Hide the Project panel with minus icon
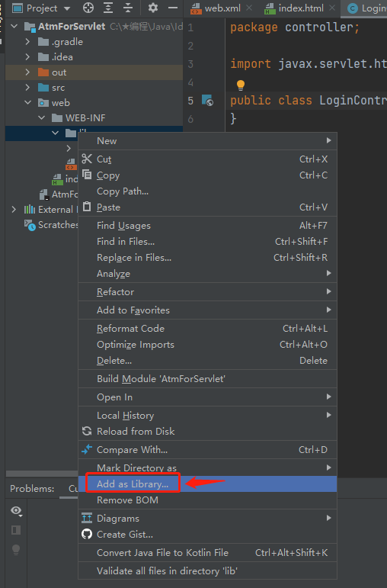Viewport: 387px width, 588px height. point(173,8)
